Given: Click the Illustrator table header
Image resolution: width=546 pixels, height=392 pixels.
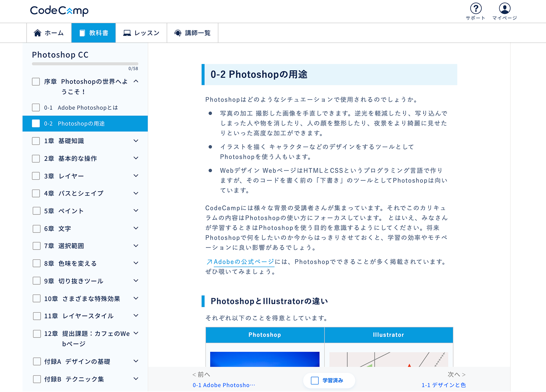Looking at the screenshot, I should tap(389, 335).
